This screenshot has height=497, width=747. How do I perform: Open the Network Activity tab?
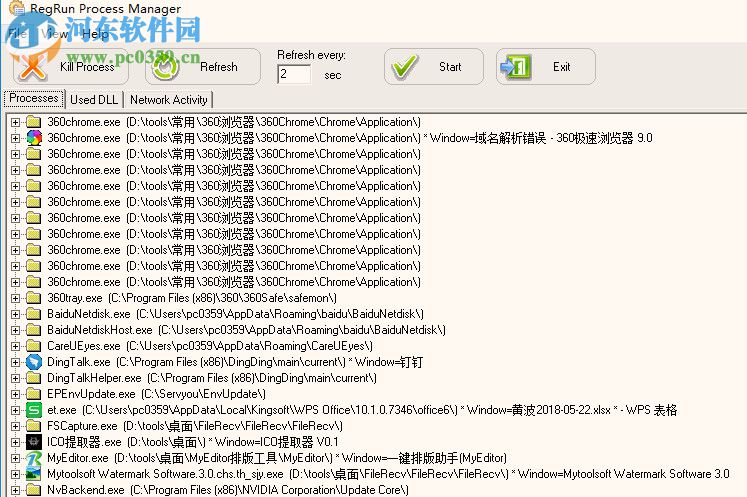[169, 100]
